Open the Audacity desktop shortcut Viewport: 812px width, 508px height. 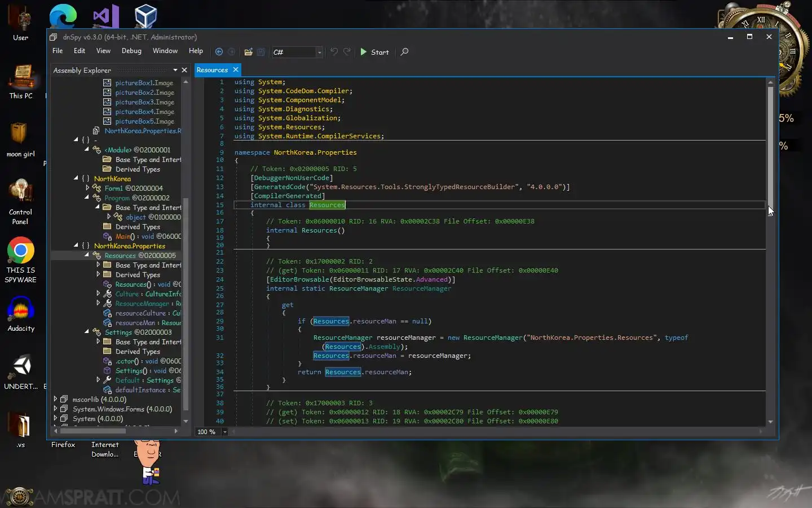[x=21, y=313]
